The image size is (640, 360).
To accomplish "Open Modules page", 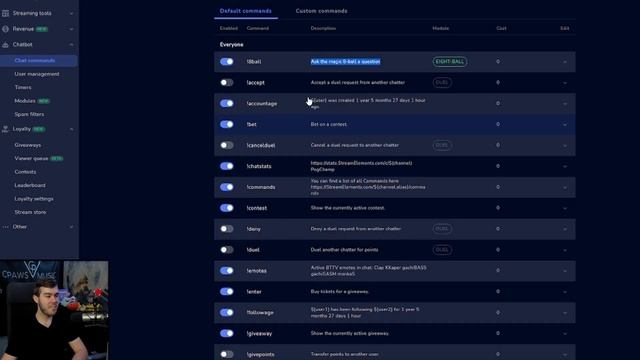I will pos(25,101).
